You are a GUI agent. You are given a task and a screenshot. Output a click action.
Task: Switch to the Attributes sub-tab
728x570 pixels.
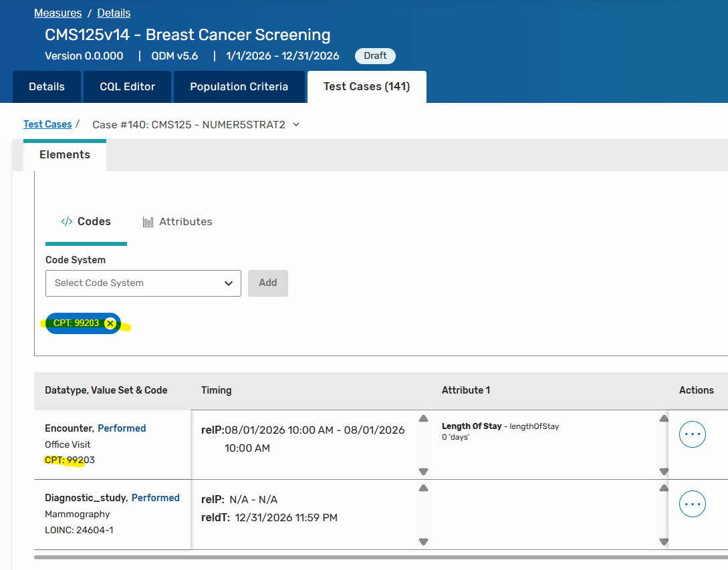click(178, 222)
